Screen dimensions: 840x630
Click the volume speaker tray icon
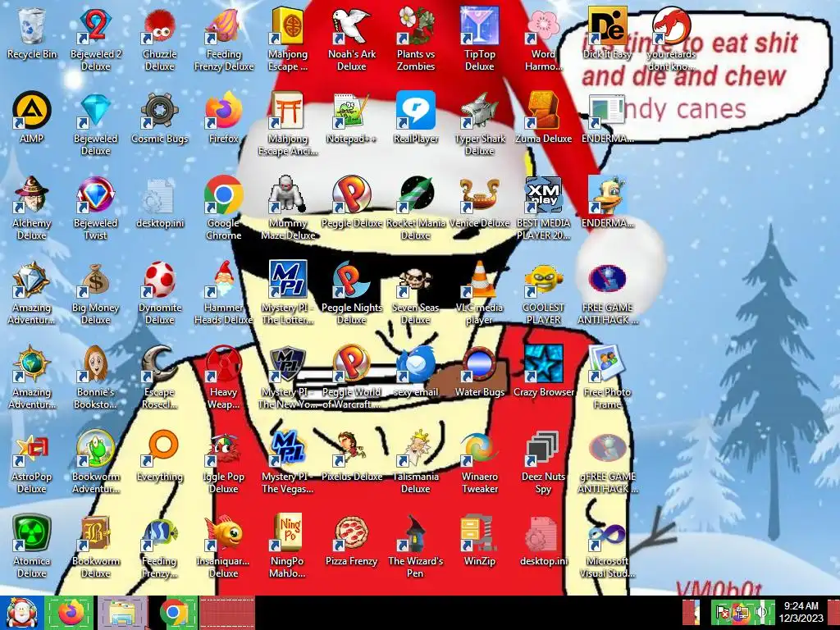760,613
